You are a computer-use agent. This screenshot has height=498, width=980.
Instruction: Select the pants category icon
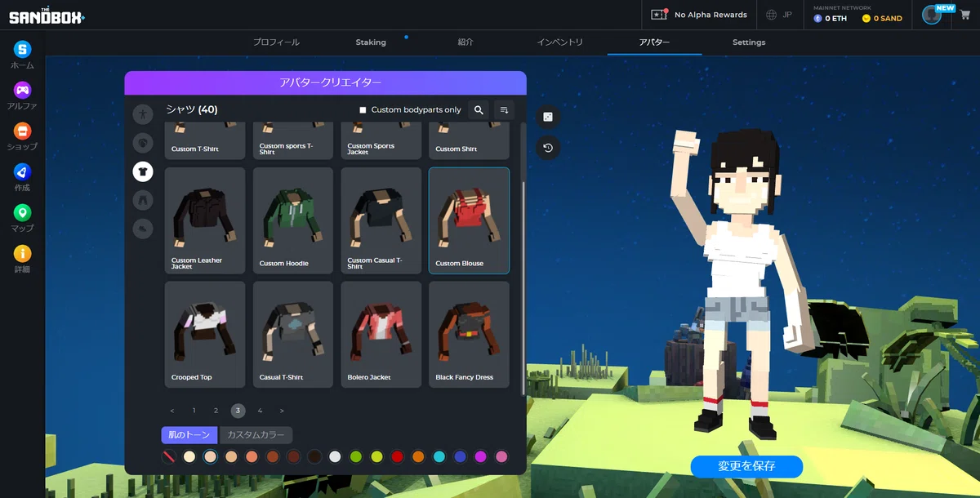pos(143,200)
